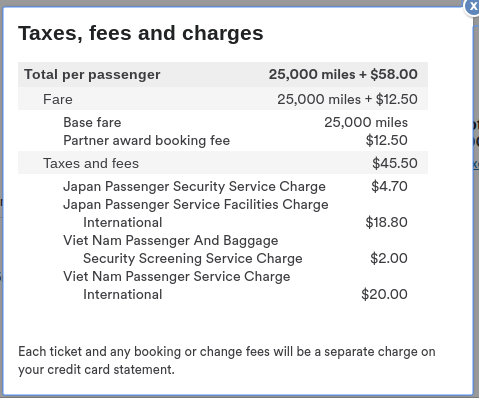Viewport: 479px width, 398px height.
Task: Click the $2.00 screening charge amount
Action: [x=389, y=258]
